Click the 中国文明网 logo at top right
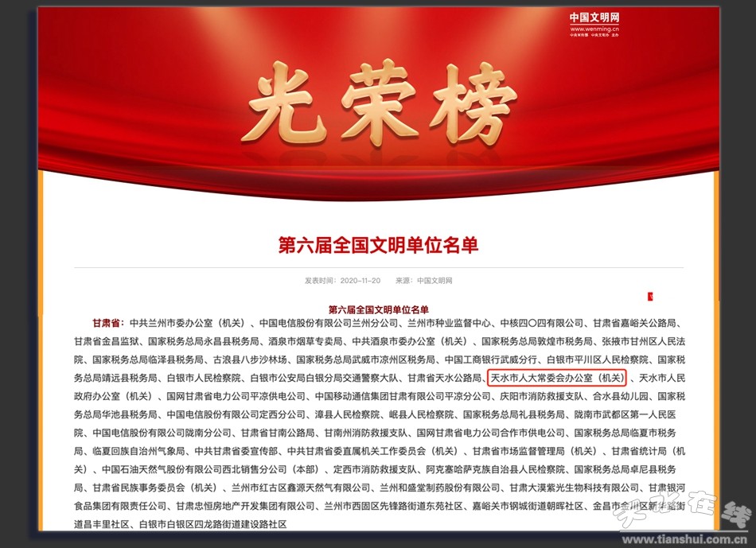Screen dimensions: 756x548 coord(594,17)
